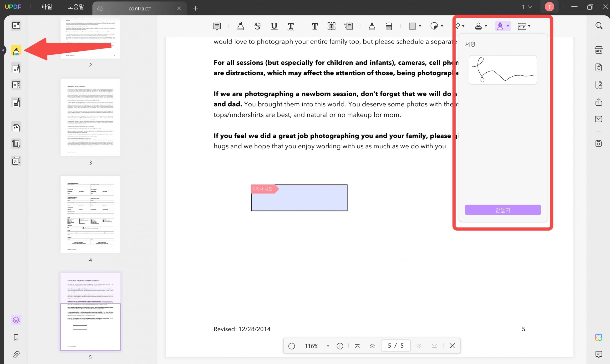Image resolution: width=610 pixels, height=364 pixels.
Task: Open the Attachments paperclip icon
Action: pyautogui.click(x=16, y=354)
